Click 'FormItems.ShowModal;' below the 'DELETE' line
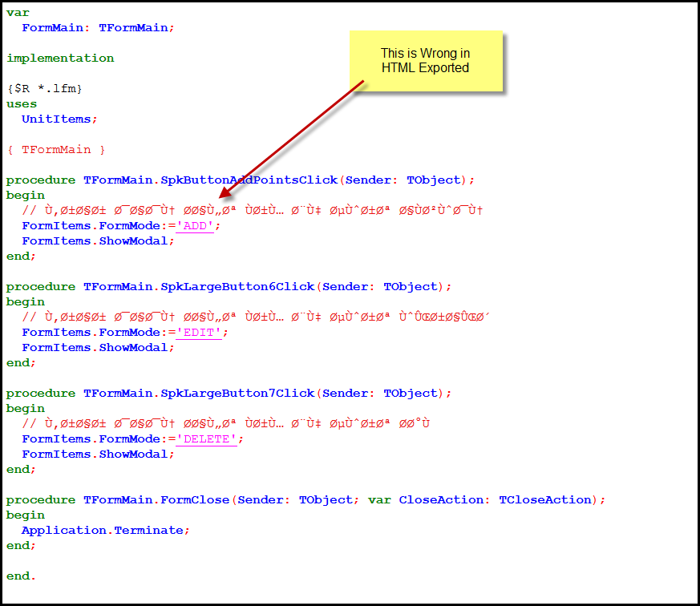 98,454
